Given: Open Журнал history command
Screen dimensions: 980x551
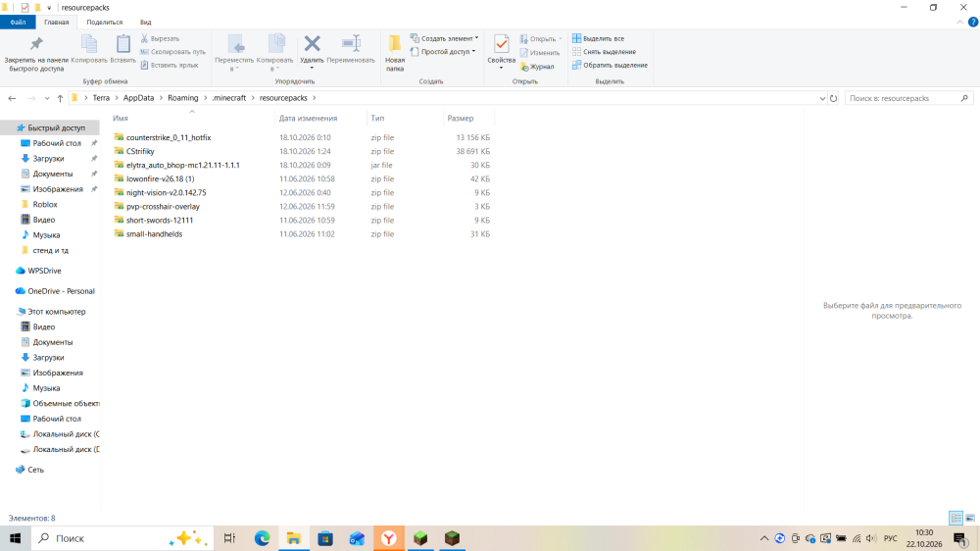Looking at the screenshot, I should [x=537, y=67].
